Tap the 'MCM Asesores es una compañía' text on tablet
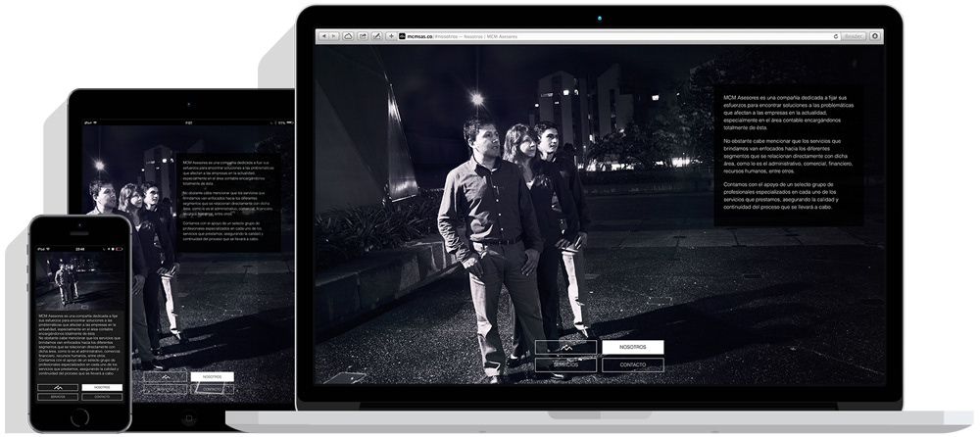980x437 pixels. (x=227, y=173)
